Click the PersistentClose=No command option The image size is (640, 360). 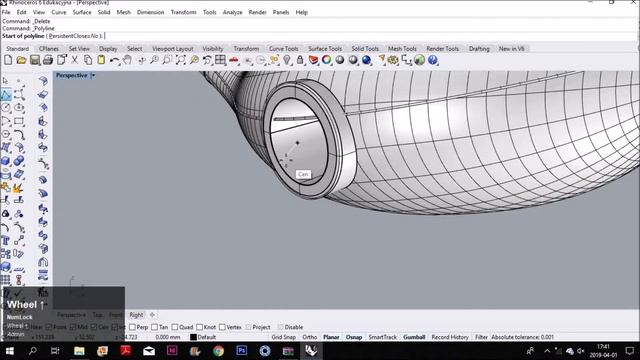coord(75,36)
